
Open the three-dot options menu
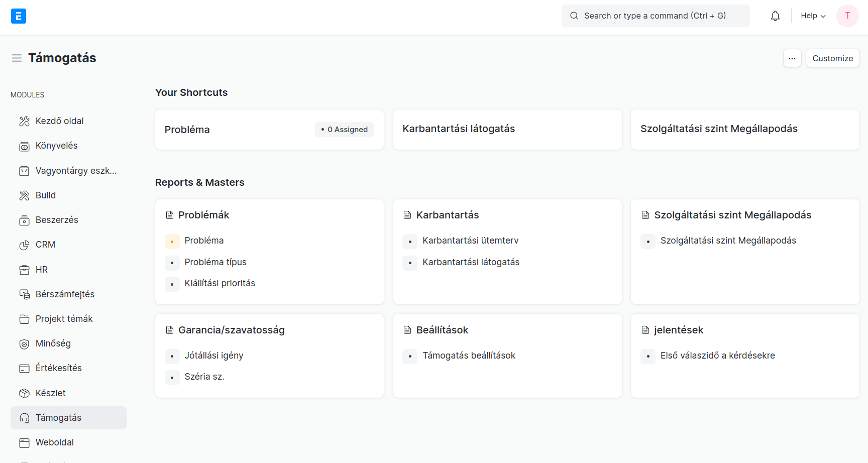pos(792,58)
